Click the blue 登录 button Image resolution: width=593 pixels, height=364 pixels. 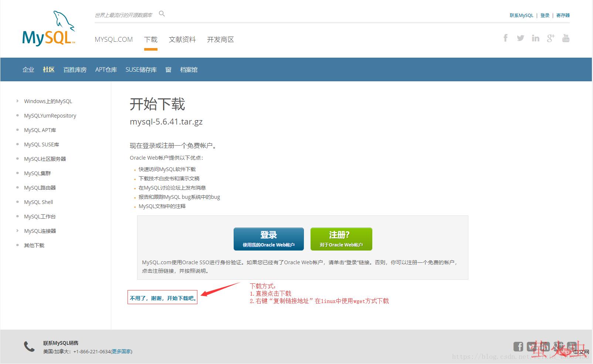click(x=269, y=239)
